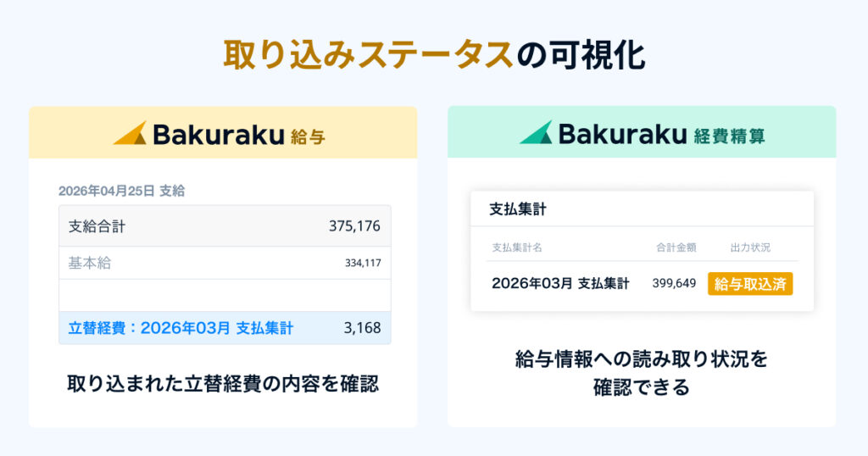Select the 基本給 334,117 row

point(225,263)
